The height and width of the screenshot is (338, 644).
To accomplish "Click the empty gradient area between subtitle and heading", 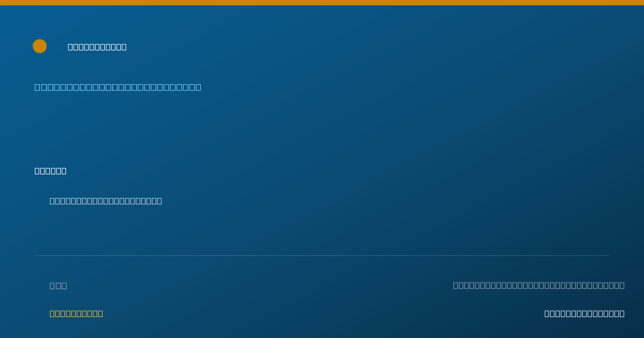I will (322, 129).
